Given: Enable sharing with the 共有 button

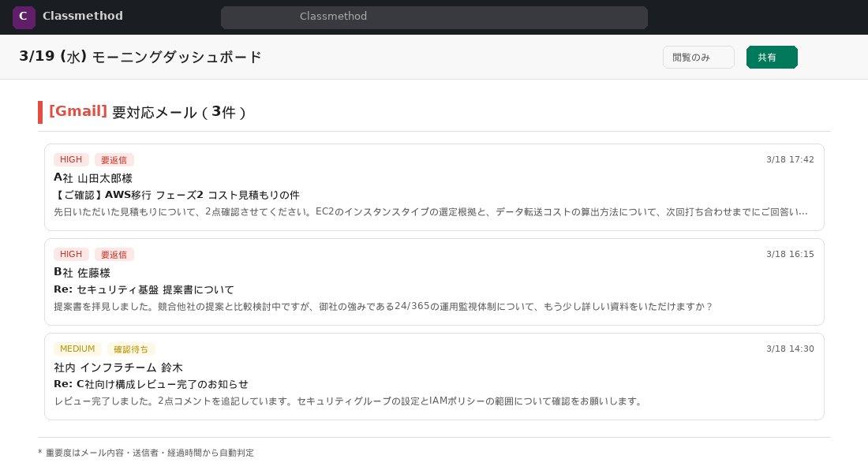Looking at the screenshot, I should pyautogui.click(x=772, y=57).
